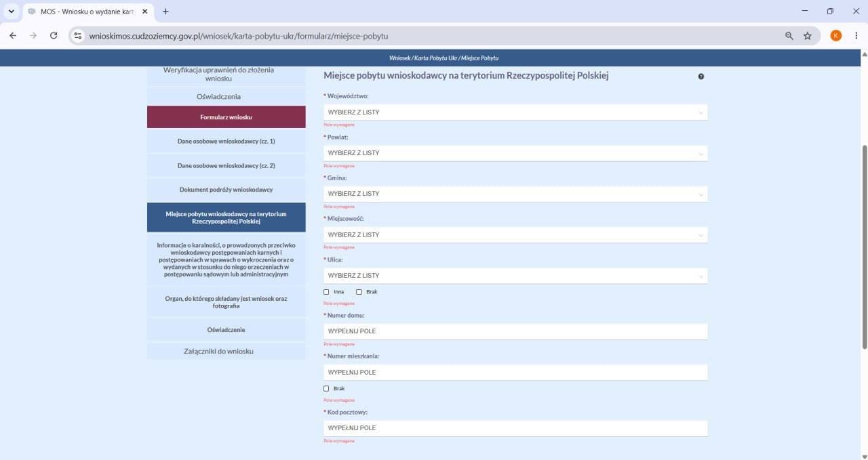Go to Oświadczenia section
Viewport: 868px width, 460px height.
click(226, 96)
